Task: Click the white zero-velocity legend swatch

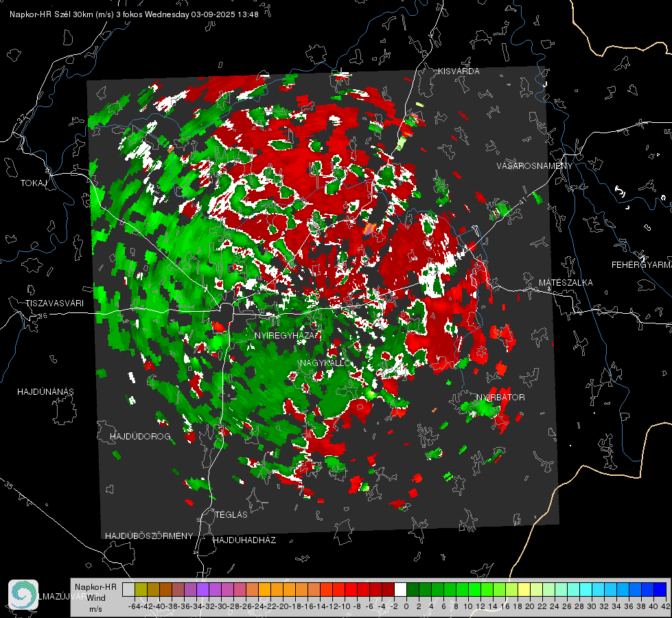Action: (400, 589)
